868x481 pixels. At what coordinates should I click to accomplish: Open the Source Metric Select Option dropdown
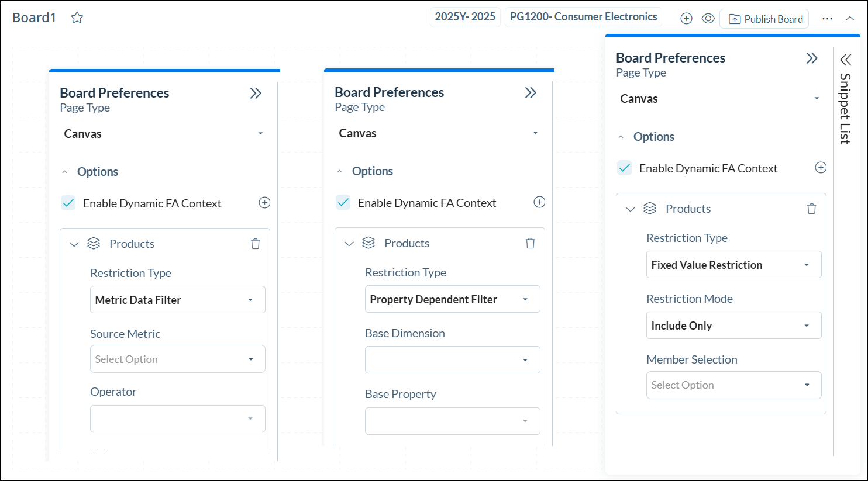click(x=177, y=359)
